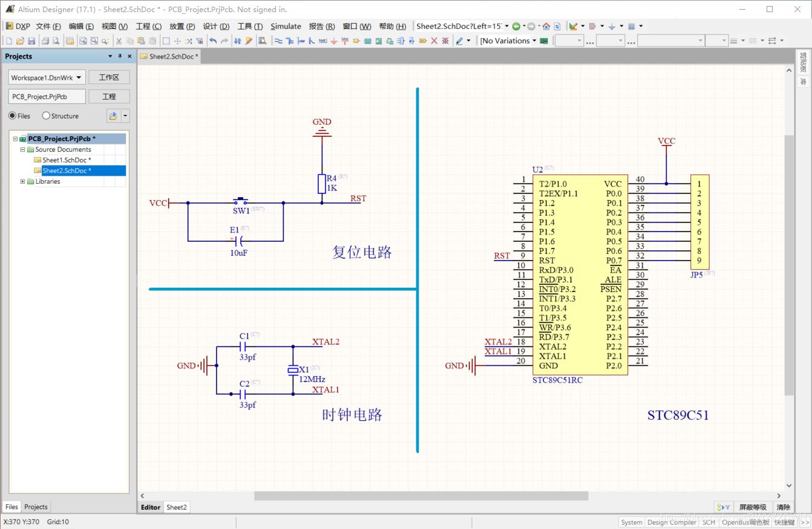Viewport: 812px width, 529px height.
Task: Create a new document with the New icon
Action: pos(9,41)
